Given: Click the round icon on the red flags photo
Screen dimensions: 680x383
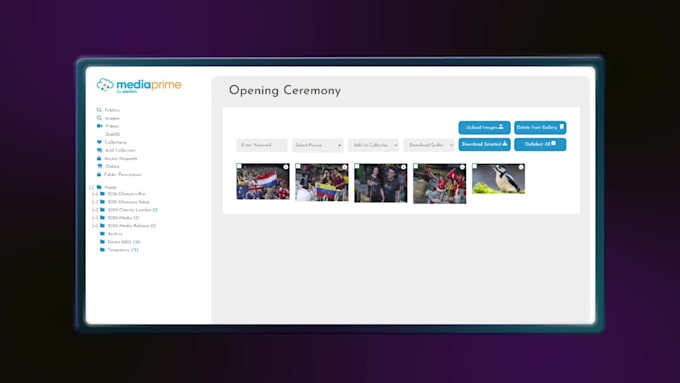Looking at the screenshot, I should click(x=462, y=167).
